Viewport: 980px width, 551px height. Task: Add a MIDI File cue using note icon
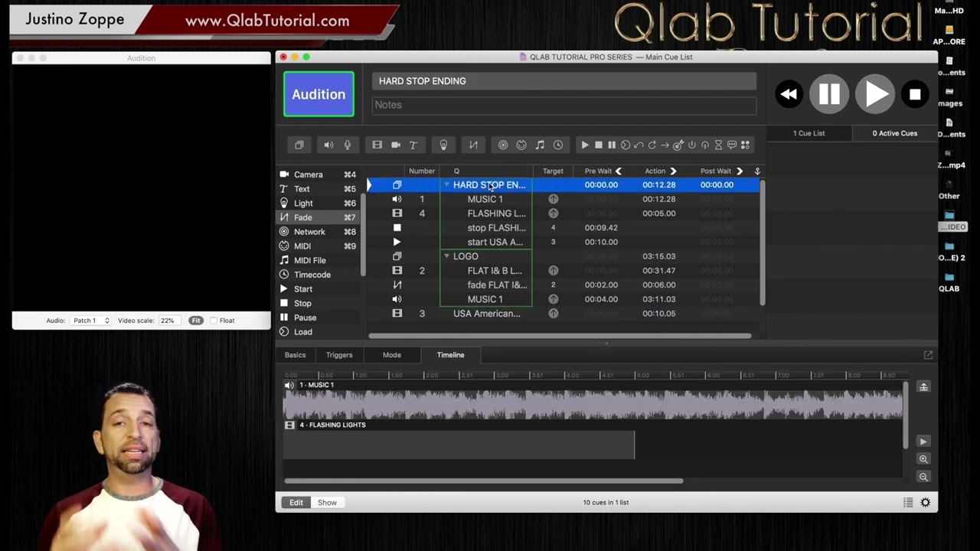[x=540, y=145]
